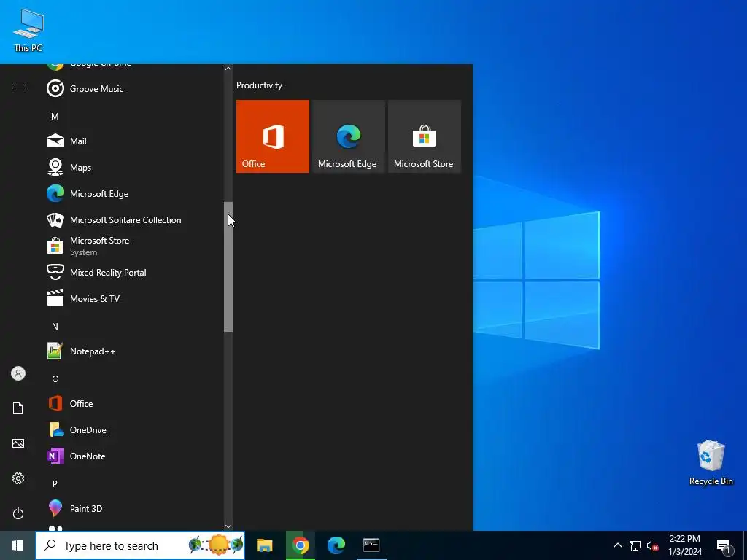747x560 pixels.
Task: Open Pictures from the Start sidebar
Action: [x=18, y=443]
